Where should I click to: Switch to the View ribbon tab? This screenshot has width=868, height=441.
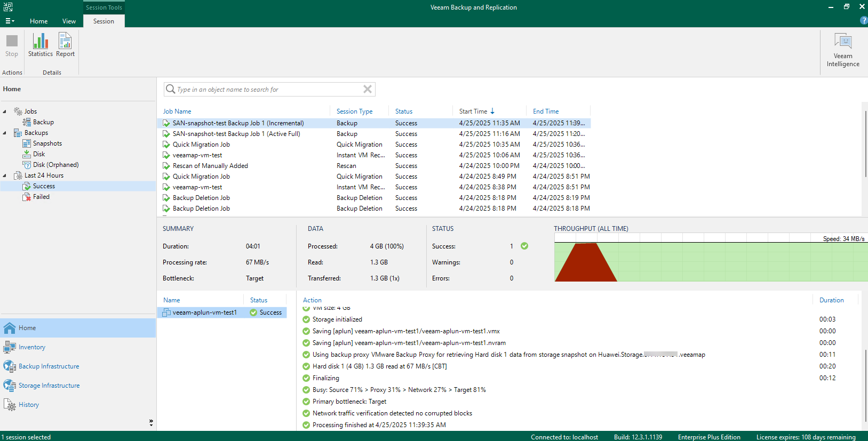pos(69,21)
